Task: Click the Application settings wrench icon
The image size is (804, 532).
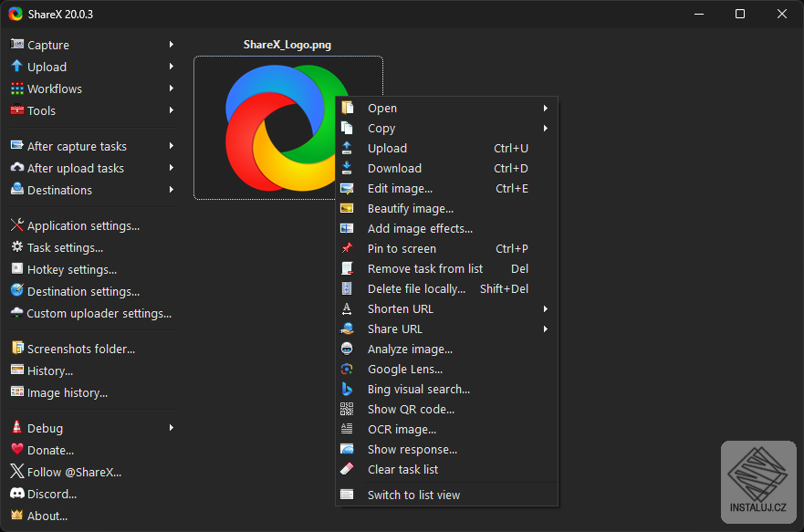Action: point(17,225)
